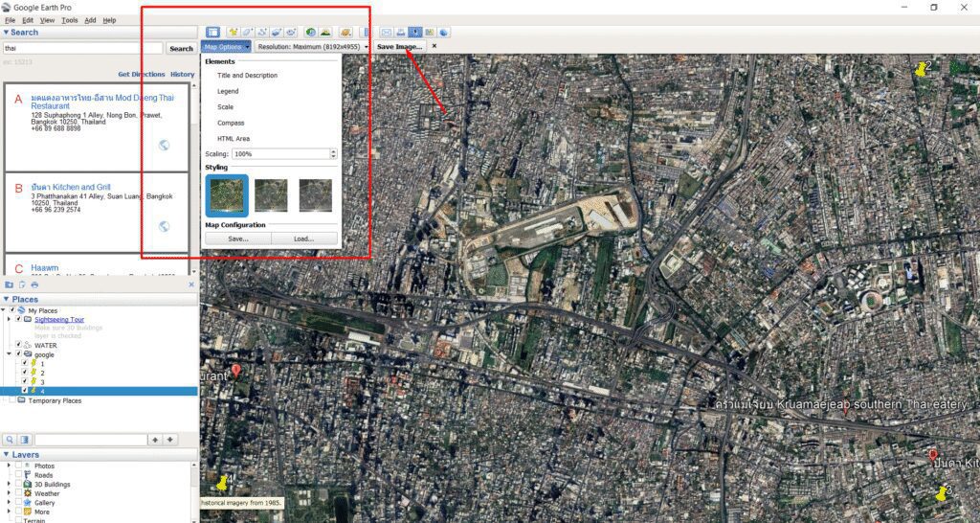Viewport: 980px width, 523px height.
Task: Click the add folder icon above Places
Action: click(x=9, y=284)
